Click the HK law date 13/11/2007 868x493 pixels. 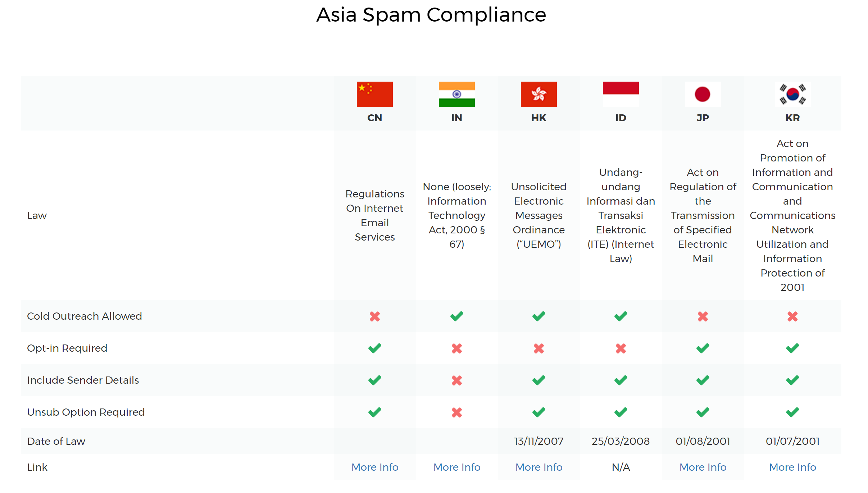[x=538, y=441]
